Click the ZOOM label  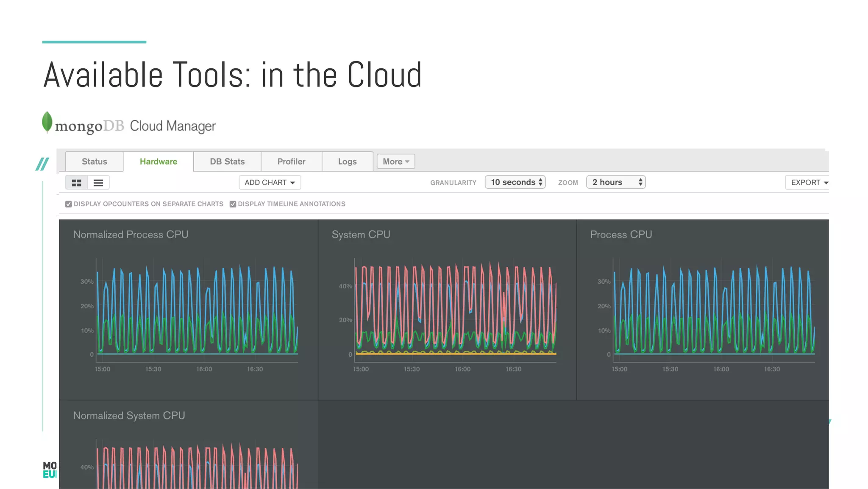tap(568, 183)
